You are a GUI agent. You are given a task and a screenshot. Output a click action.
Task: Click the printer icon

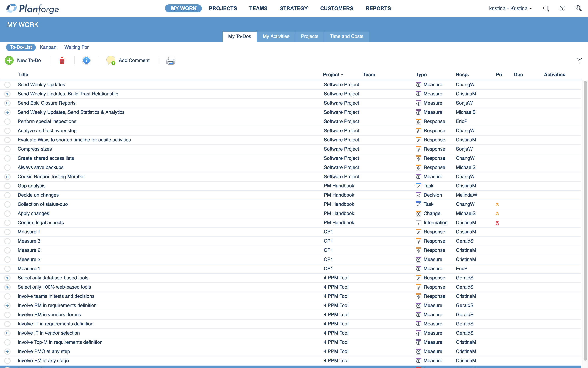[x=171, y=60]
